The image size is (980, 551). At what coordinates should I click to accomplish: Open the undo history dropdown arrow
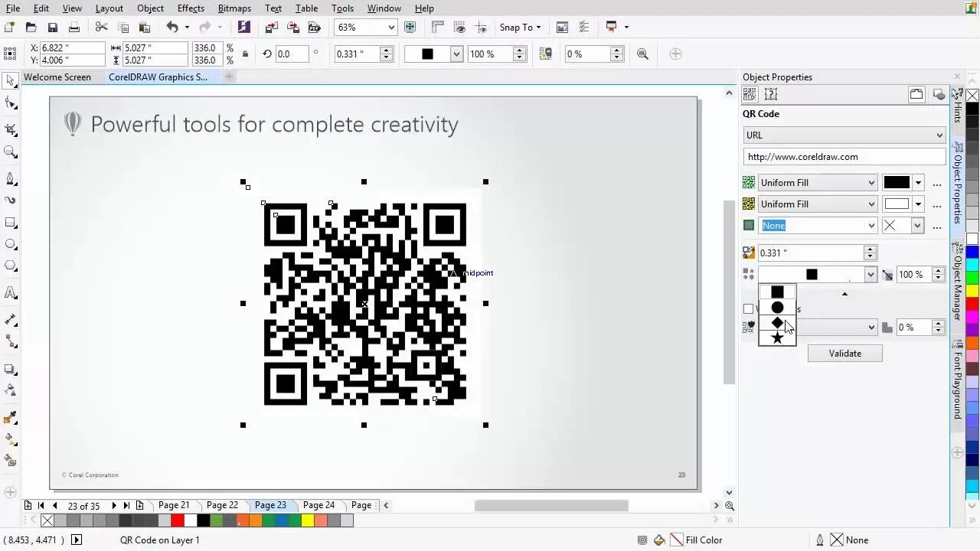click(x=187, y=27)
